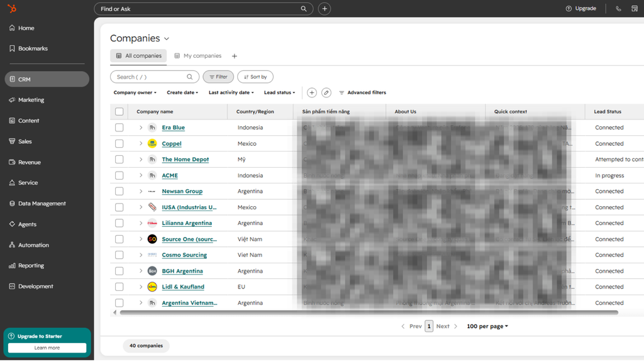Click the Cosmo Sourcing company logo

click(x=152, y=255)
